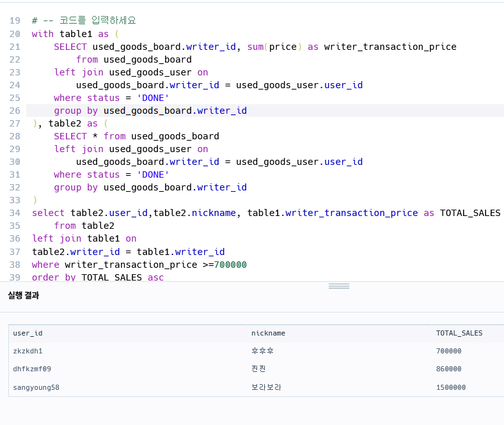
Task: Click the highlighted group by line 26
Action: pyautogui.click(x=150, y=111)
